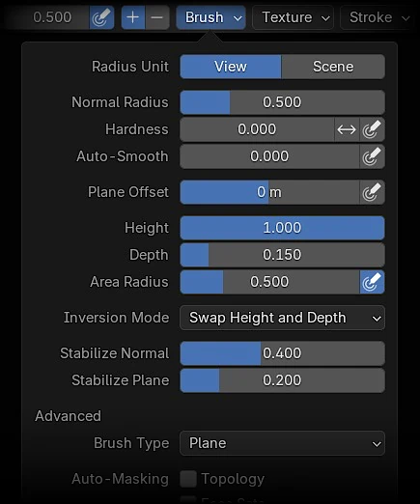Click the Hardness value field
Screen dimensions: 420x504
click(x=257, y=129)
